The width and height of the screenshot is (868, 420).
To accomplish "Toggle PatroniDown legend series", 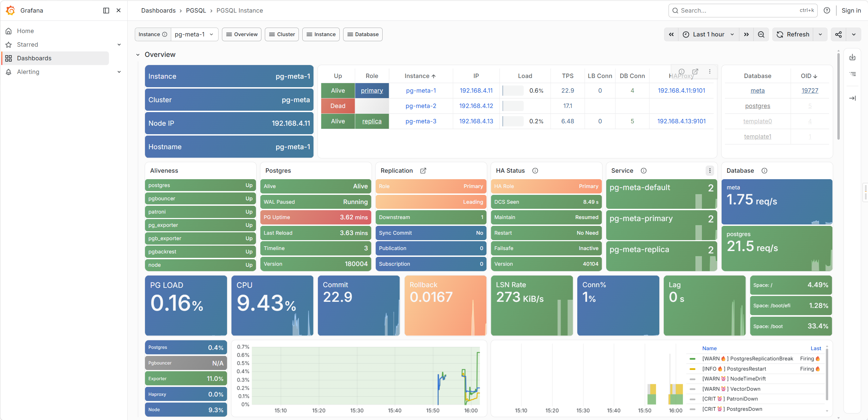I will tap(730, 399).
